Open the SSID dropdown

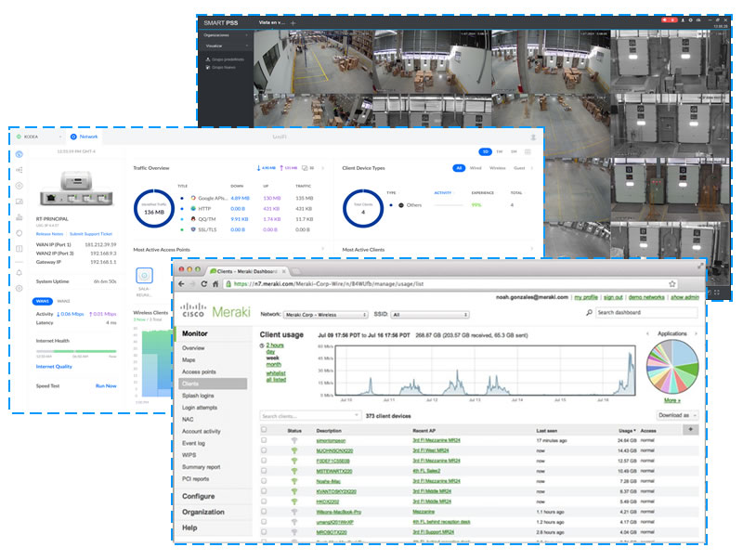point(431,315)
